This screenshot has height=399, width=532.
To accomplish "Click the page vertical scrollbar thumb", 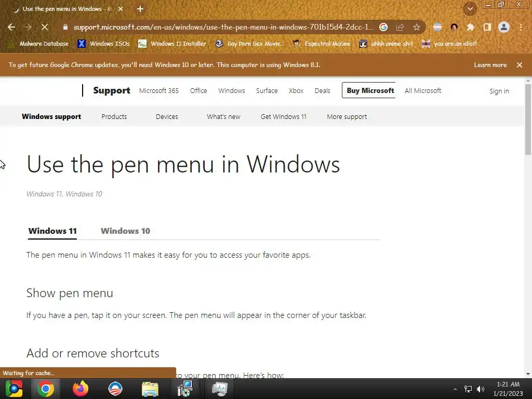I will pyautogui.click(x=528, y=119).
